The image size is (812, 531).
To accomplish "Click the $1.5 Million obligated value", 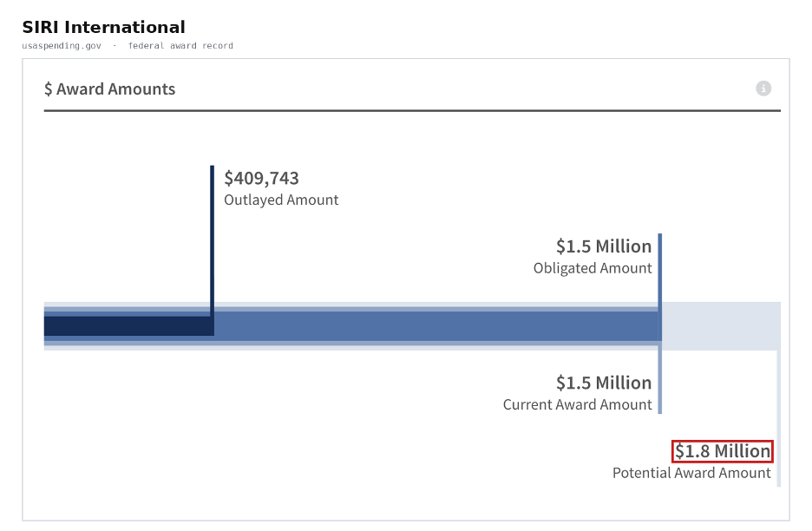I will (x=604, y=246).
